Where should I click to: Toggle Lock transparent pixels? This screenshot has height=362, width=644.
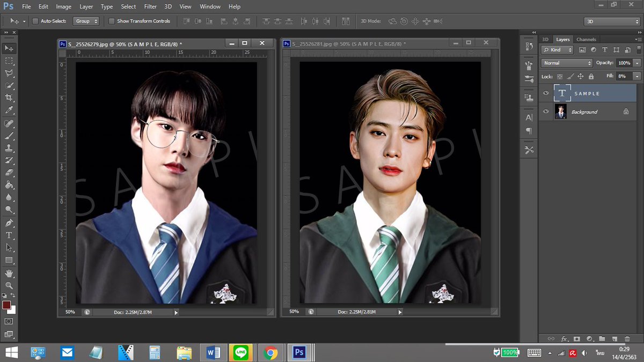coord(560,77)
